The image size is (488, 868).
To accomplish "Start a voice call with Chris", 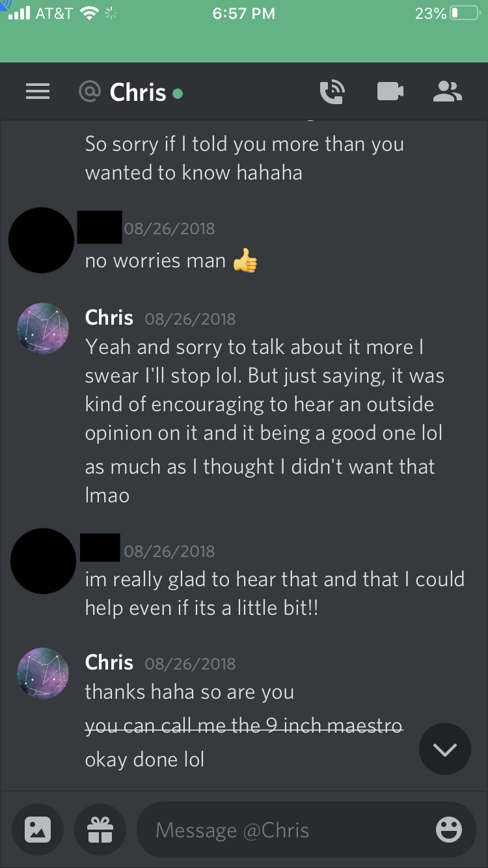I will click(x=332, y=92).
